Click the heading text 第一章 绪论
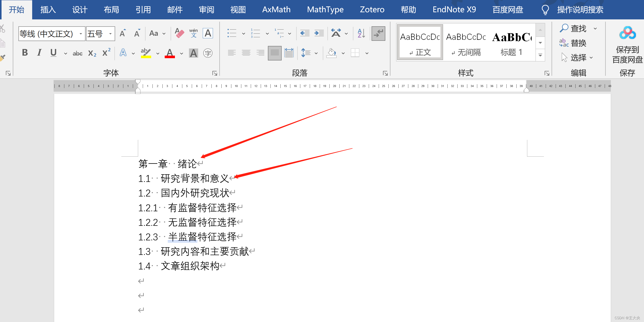The width and height of the screenshot is (644, 322). [168, 164]
